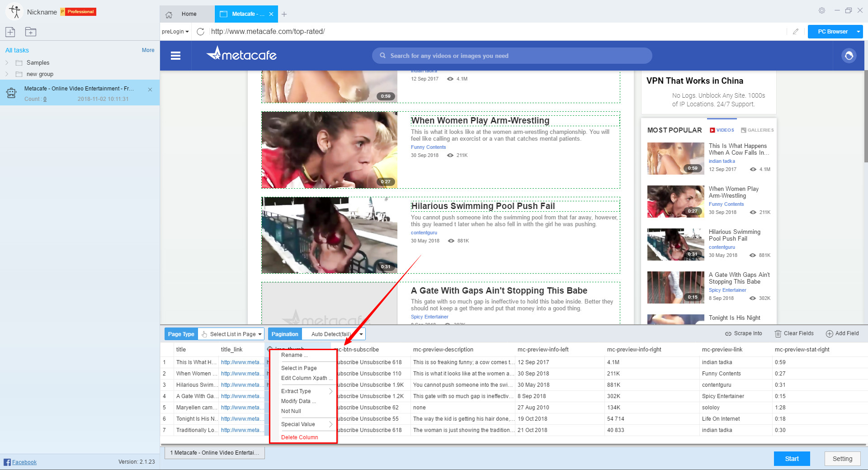The image size is (868, 470).
Task: Click the Metacafe logo
Action: click(241, 54)
